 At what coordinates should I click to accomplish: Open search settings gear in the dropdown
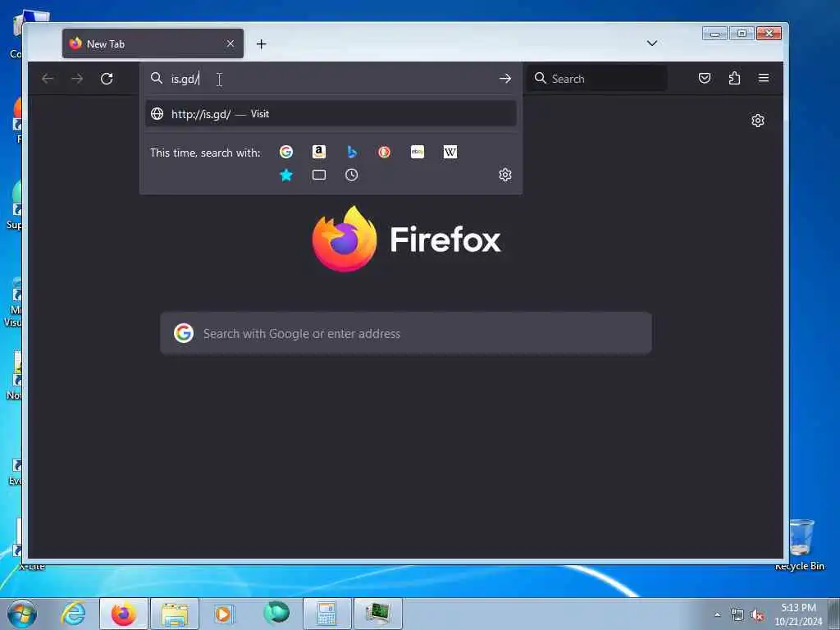coord(504,176)
